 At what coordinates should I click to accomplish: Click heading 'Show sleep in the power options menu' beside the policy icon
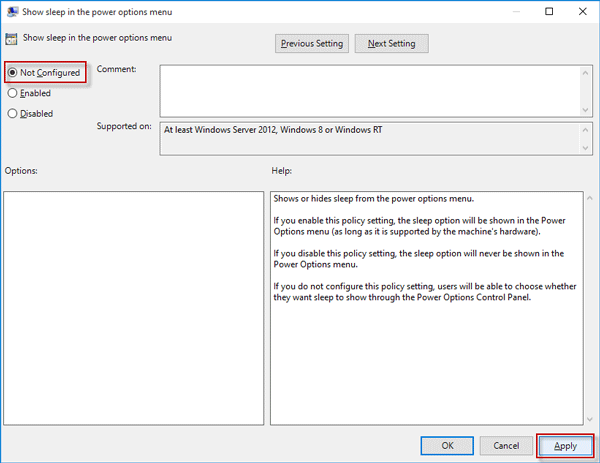coord(97,37)
